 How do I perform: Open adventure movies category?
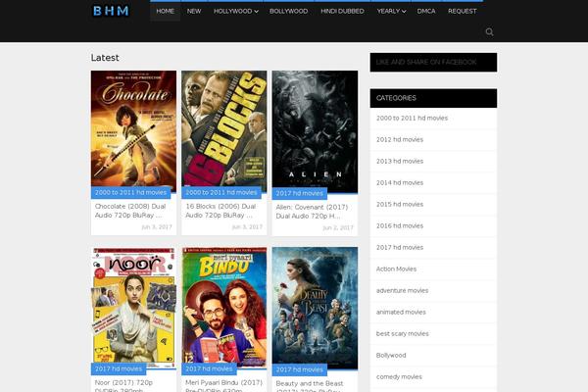click(403, 291)
